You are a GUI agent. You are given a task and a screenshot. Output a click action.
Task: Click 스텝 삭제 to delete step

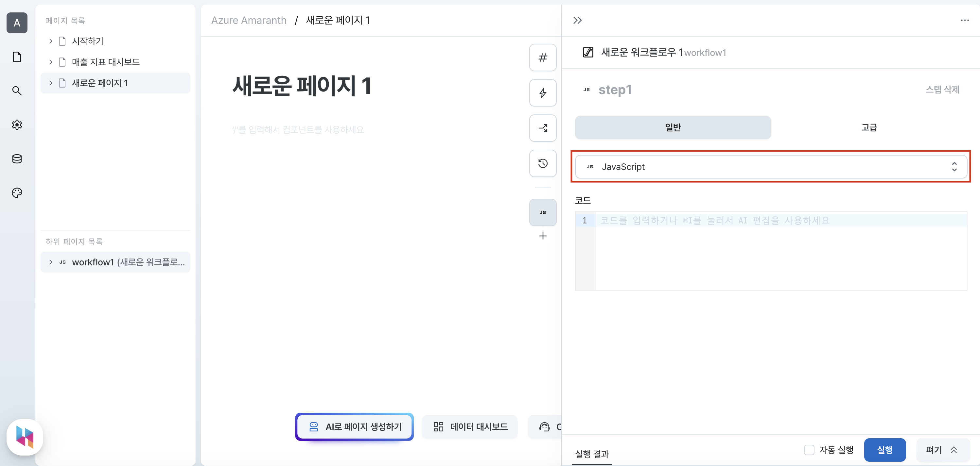pyautogui.click(x=942, y=90)
